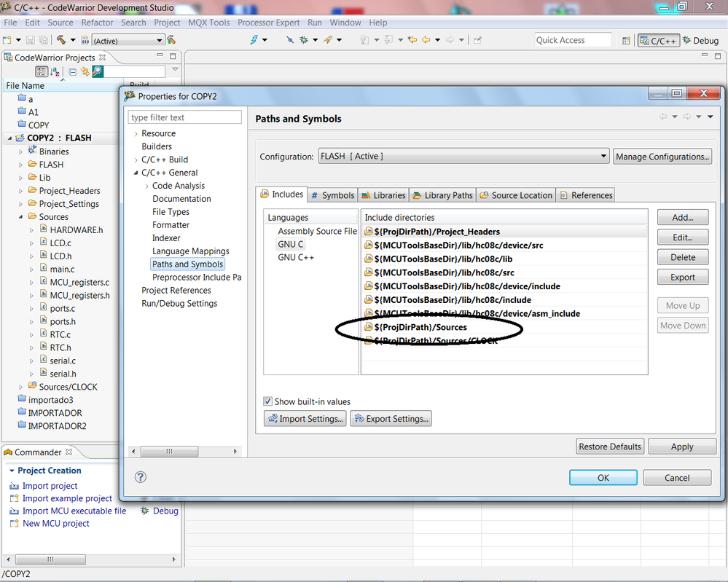728x582 pixels.
Task: Switch to the Library Paths tab
Action: point(443,195)
